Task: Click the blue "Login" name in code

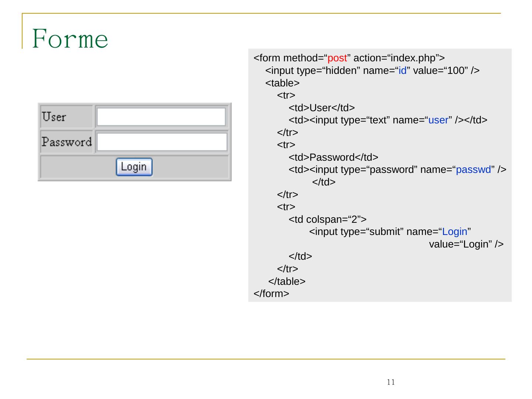Action: tap(454, 232)
